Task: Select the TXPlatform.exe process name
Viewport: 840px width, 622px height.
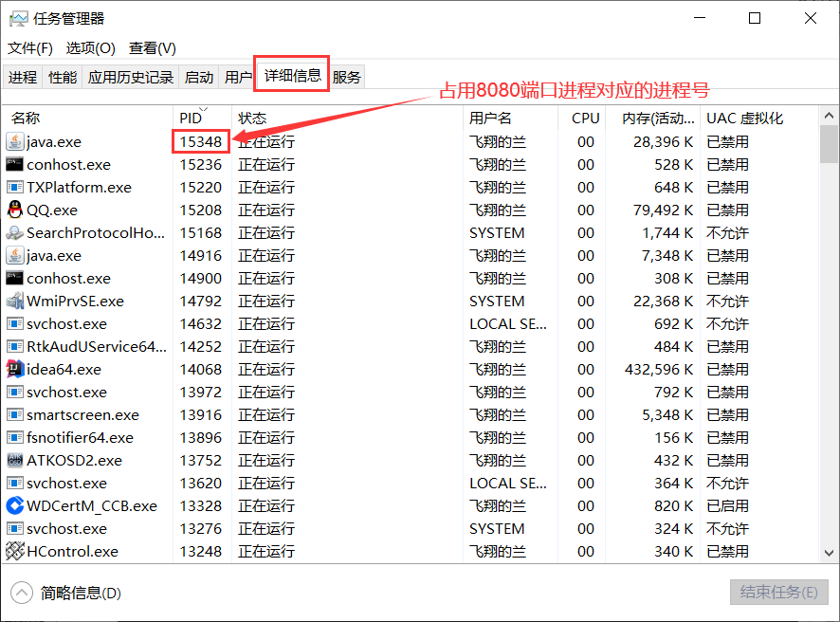Action: [80, 188]
